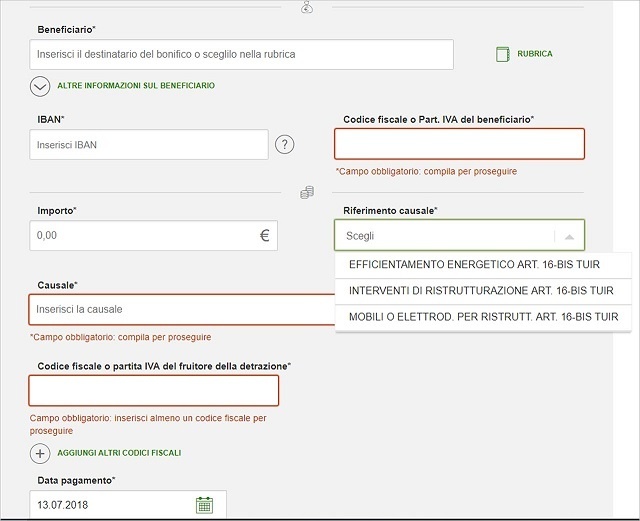Open the Data pagamento calendar icon

[204, 505]
